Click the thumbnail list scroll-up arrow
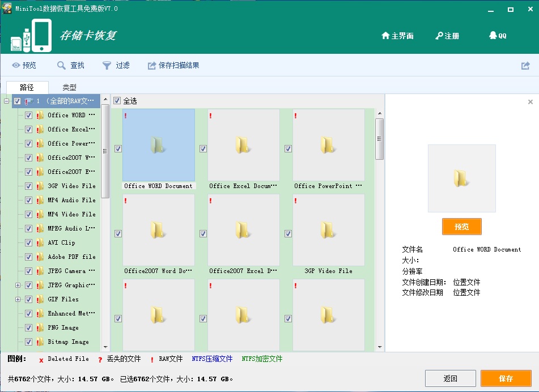The image size is (539, 392). [x=380, y=113]
